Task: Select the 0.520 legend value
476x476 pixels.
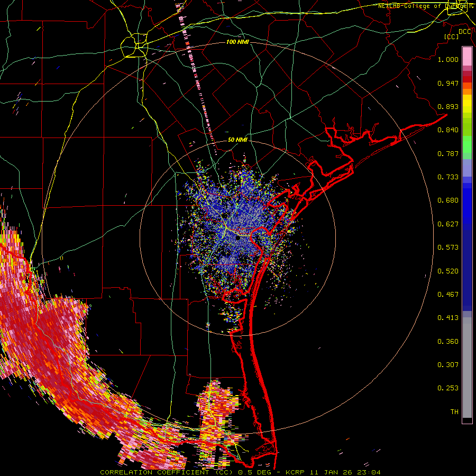Action: coord(448,271)
